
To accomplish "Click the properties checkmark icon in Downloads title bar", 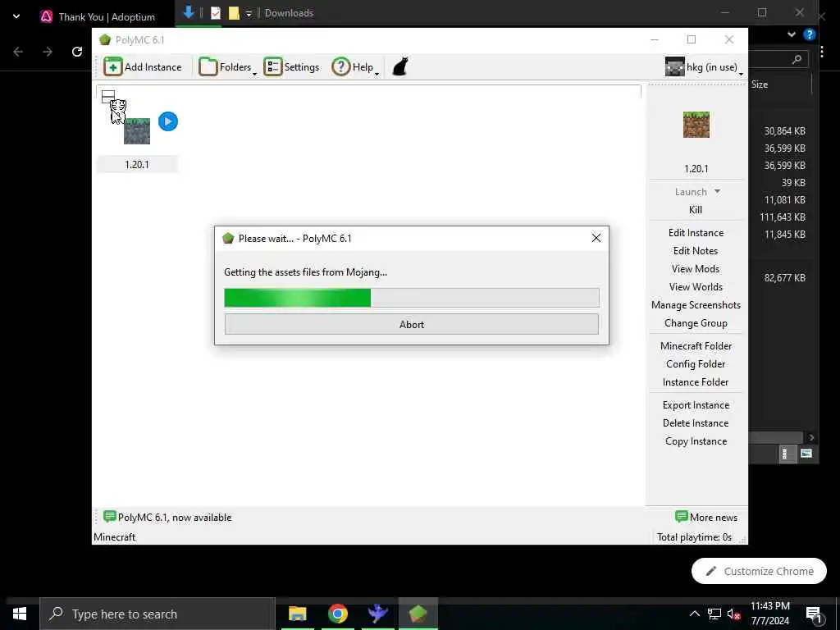I will click(216, 13).
